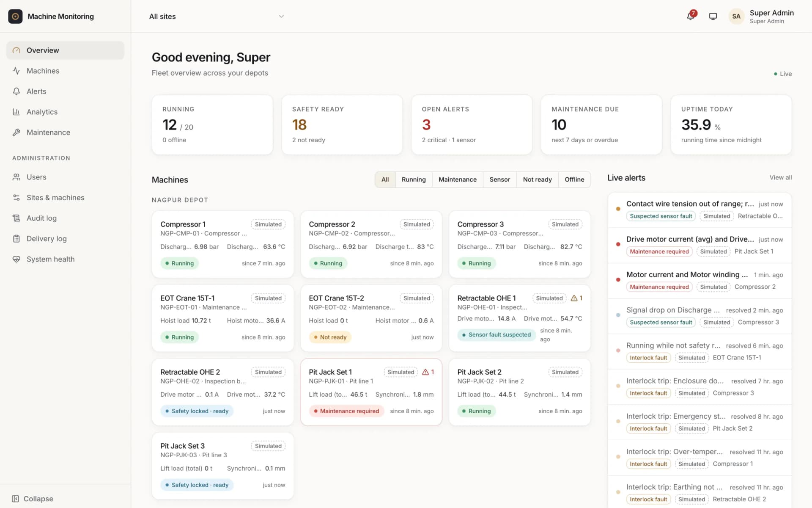Click the Live status indicator
Screen dimensions: 812x508
[783, 74]
